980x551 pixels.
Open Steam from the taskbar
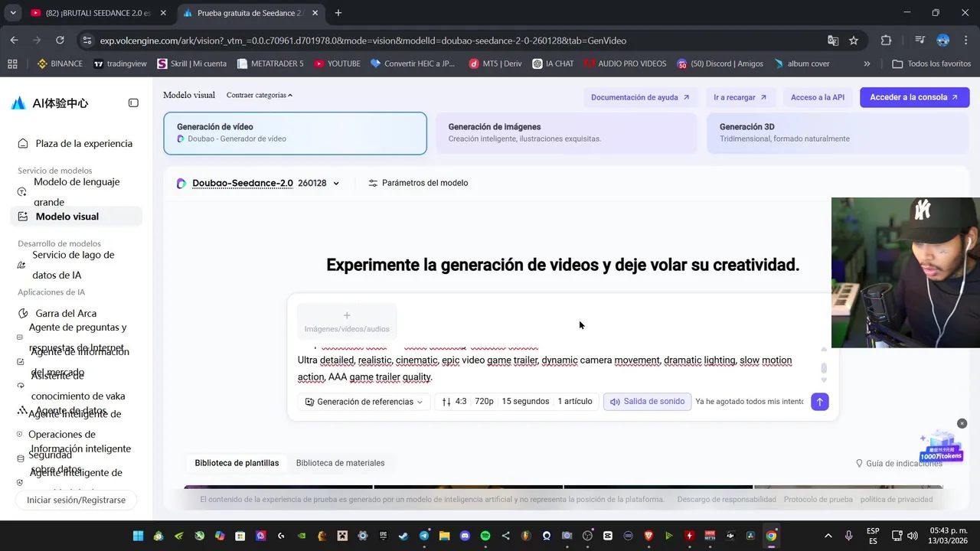404,536
